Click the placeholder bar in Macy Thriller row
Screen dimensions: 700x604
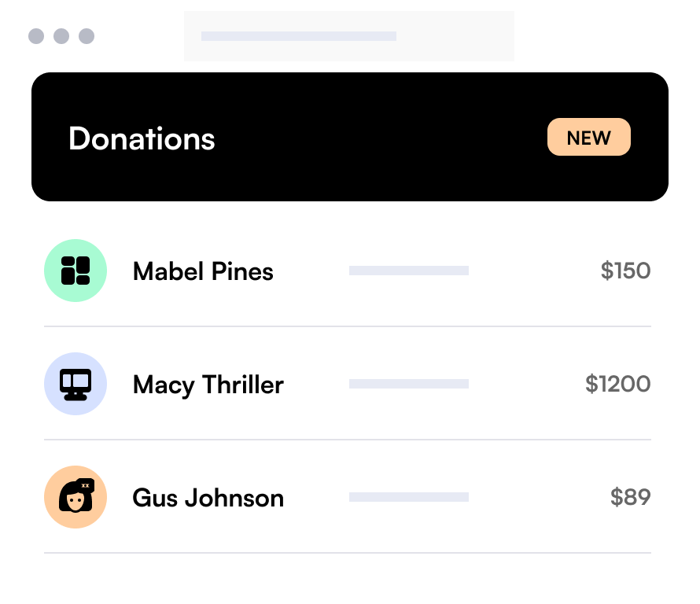409,384
